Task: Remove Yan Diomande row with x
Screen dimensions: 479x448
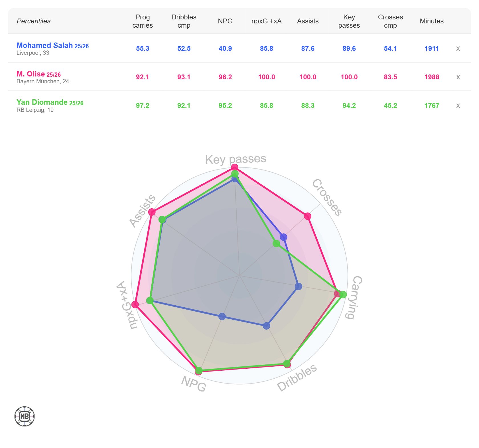Action: pos(458,106)
